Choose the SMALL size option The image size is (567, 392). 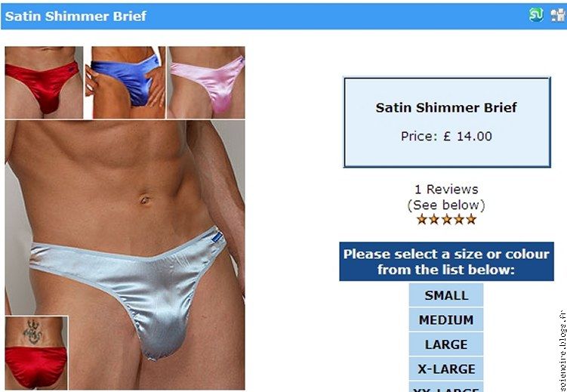click(x=446, y=295)
